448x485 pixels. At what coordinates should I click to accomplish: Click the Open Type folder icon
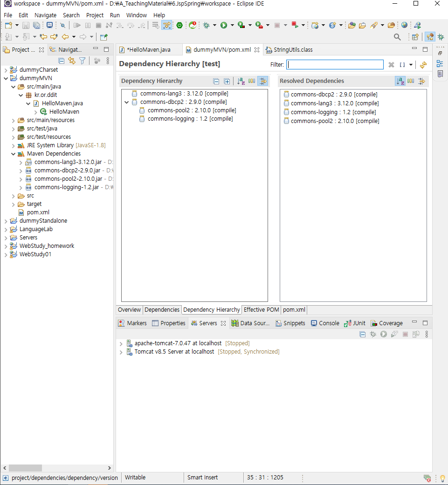coord(352,25)
